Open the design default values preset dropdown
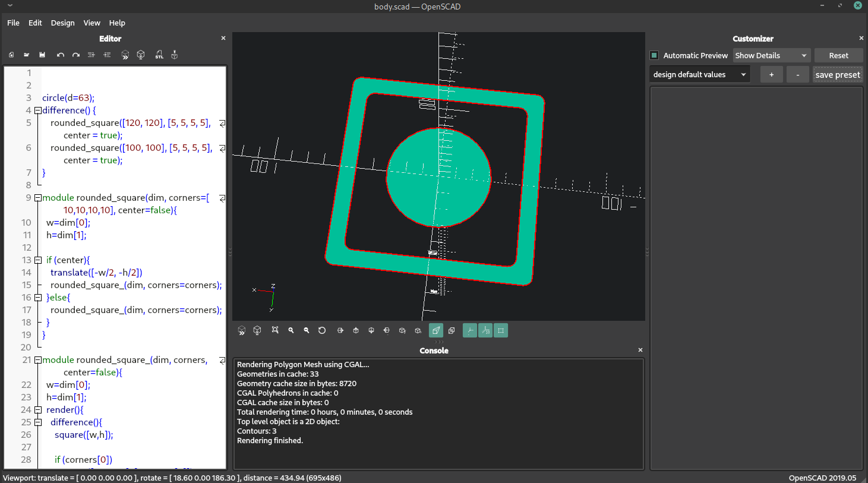Screen dimensions: 868x483 pyautogui.click(x=699, y=74)
